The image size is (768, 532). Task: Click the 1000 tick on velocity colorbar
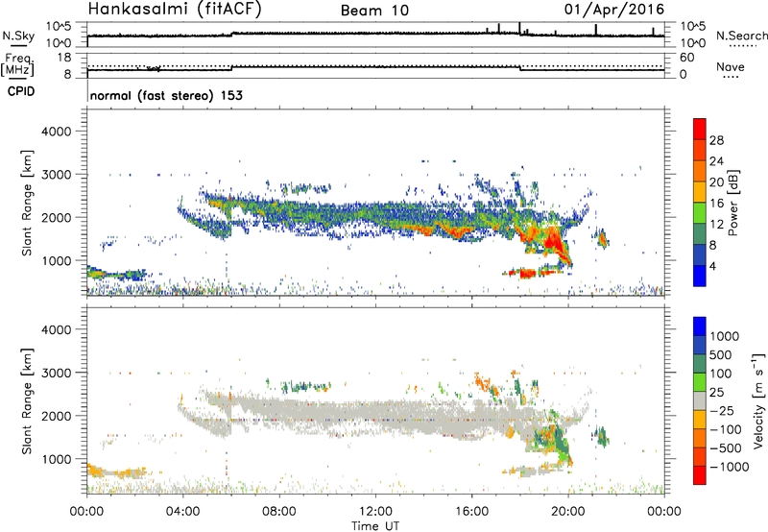click(725, 336)
